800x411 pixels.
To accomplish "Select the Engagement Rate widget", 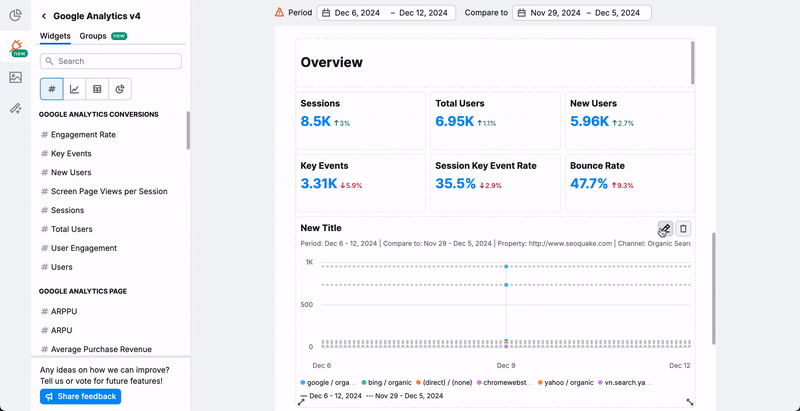I will (83, 134).
